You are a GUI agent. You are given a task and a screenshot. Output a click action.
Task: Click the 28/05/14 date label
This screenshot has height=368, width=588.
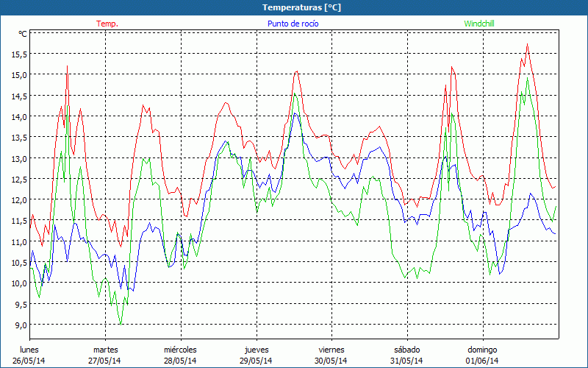click(x=180, y=361)
